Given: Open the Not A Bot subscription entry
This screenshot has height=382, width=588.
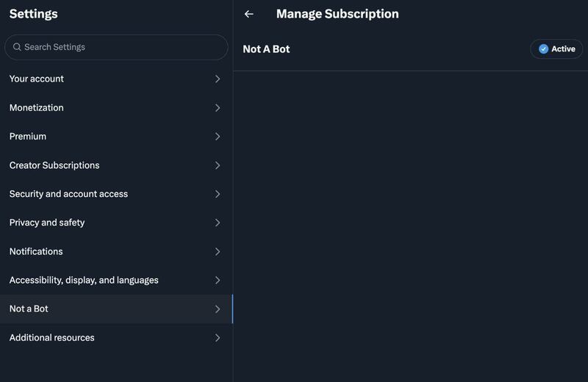Looking at the screenshot, I should point(267,49).
